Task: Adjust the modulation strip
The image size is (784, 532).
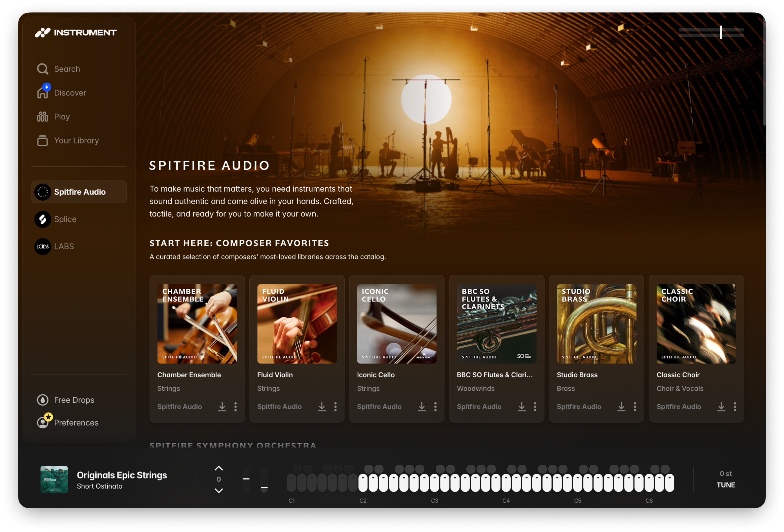Action: click(264, 479)
